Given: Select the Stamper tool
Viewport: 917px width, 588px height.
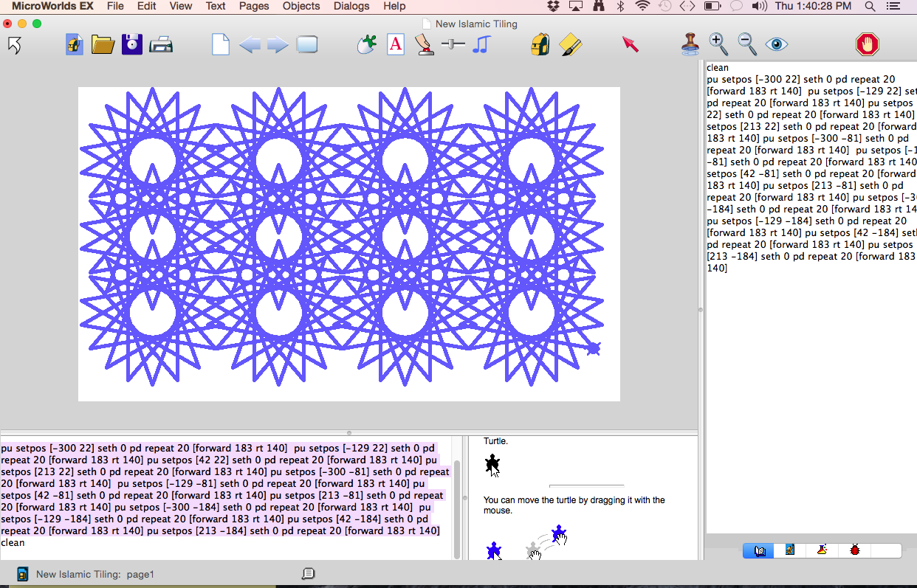Looking at the screenshot, I should click(690, 45).
